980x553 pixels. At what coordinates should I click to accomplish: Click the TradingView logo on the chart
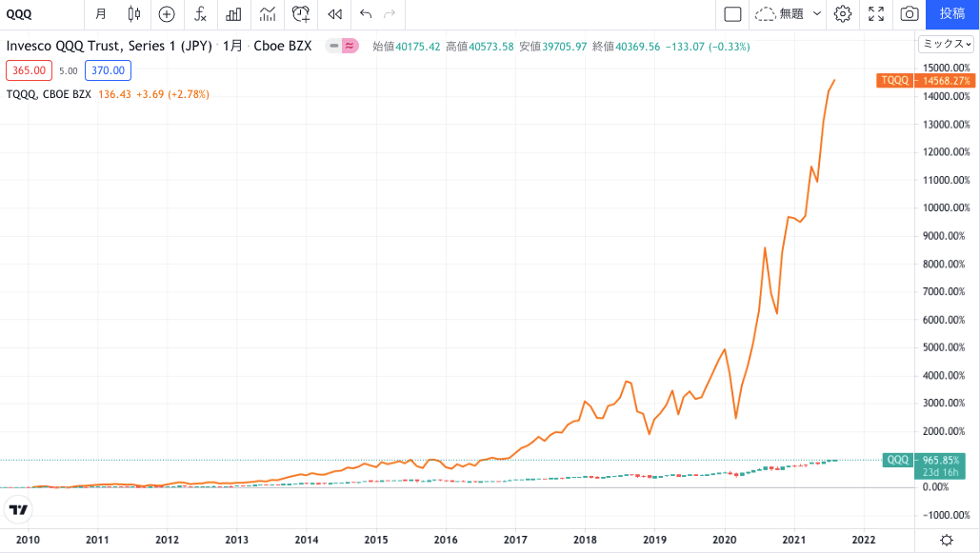tap(19, 510)
